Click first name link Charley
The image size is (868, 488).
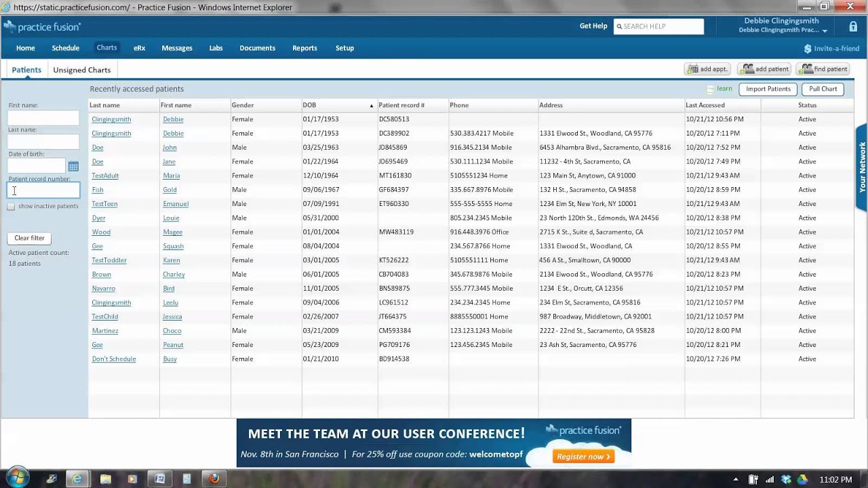click(174, 274)
